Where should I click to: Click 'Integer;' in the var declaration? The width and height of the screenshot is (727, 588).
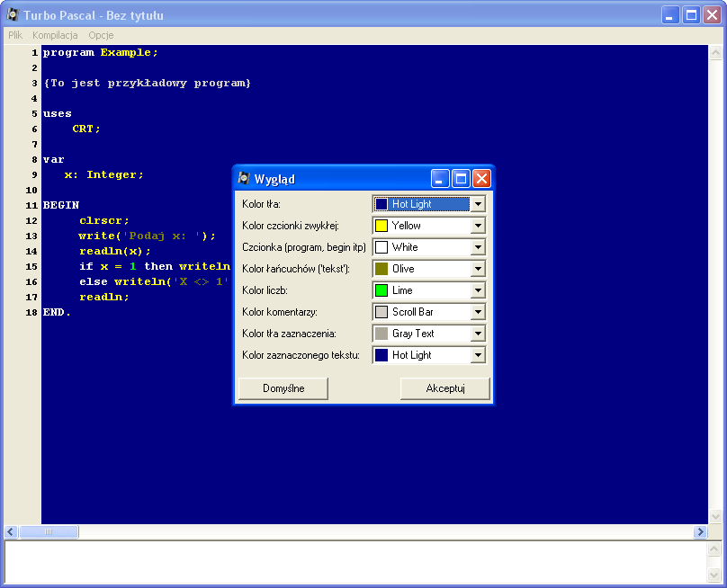(x=115, y=174)
